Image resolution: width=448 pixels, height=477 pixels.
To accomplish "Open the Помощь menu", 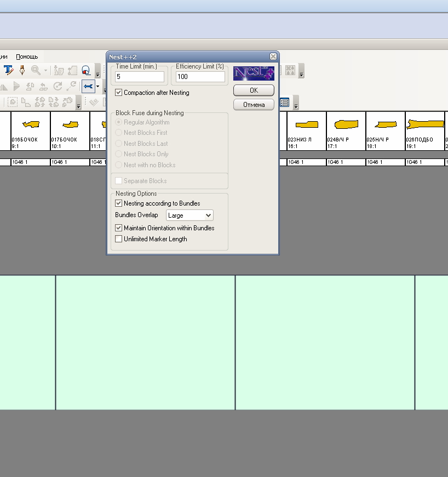I will coord(27,56).
